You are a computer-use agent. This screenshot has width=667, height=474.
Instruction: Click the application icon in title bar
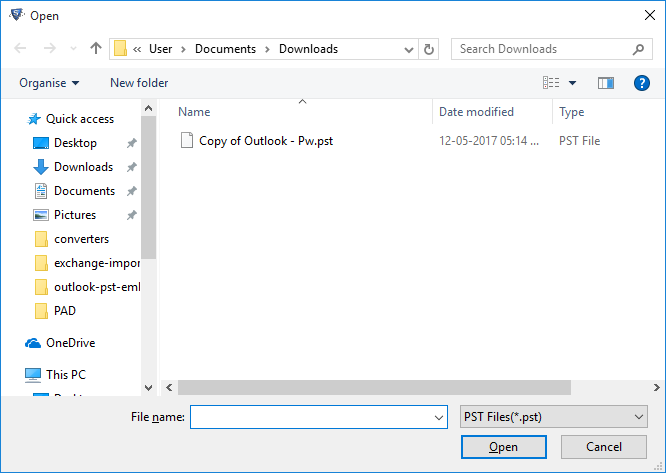pyautogui.click(x=16, y=15)
